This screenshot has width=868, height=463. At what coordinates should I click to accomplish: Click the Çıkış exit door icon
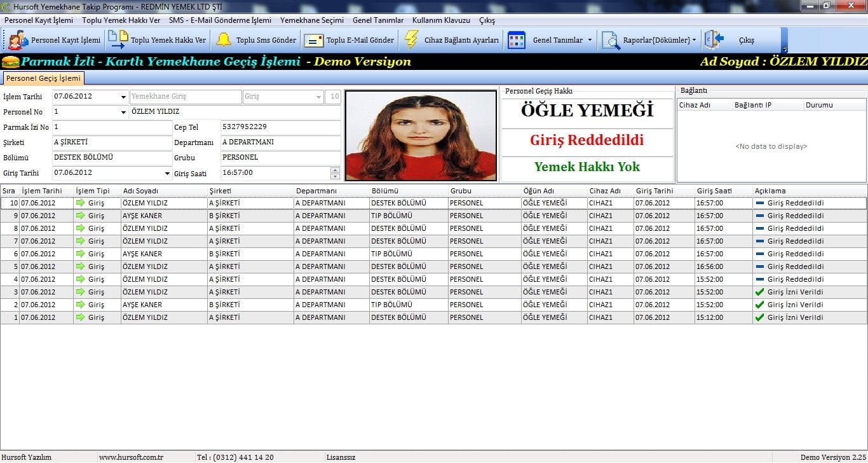[x=714, y=39]
